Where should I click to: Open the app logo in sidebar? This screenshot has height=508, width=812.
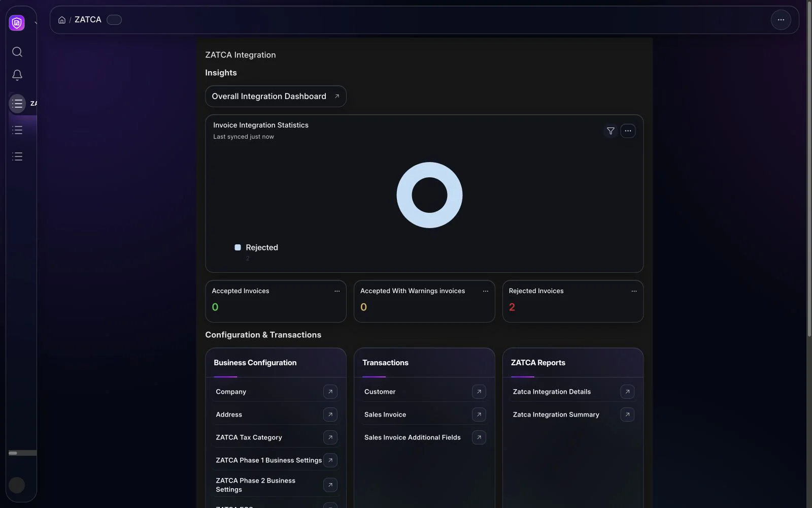[x=17, y=22]
